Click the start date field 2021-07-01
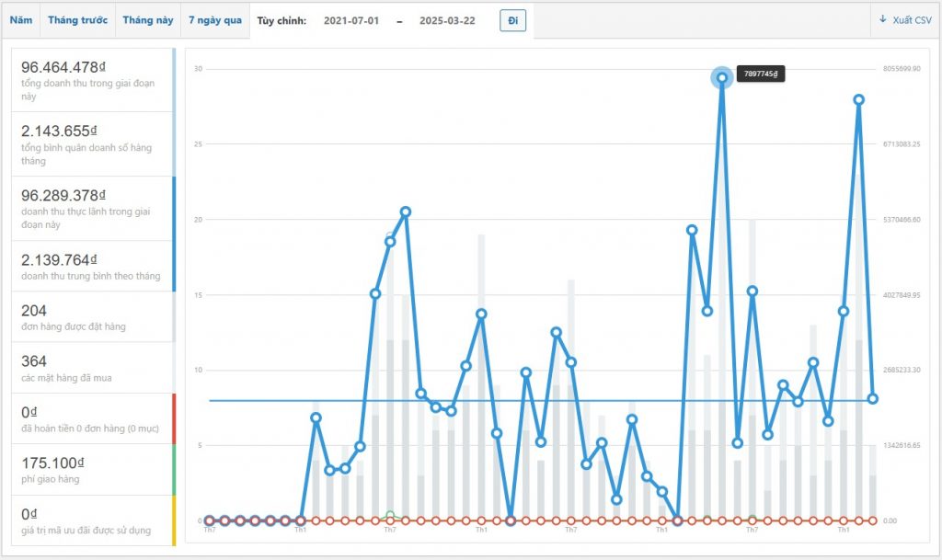The image size is (942, 560). click(352, 21)
